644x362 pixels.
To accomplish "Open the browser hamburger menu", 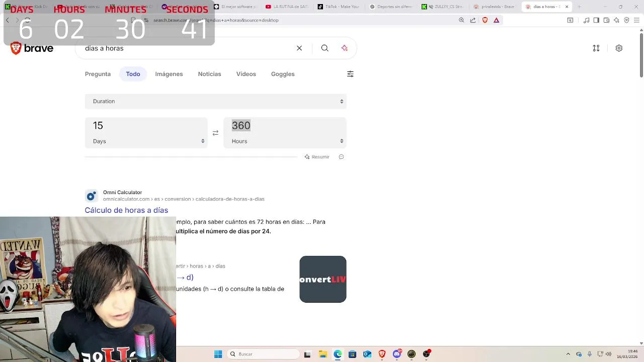I will 636,20.
